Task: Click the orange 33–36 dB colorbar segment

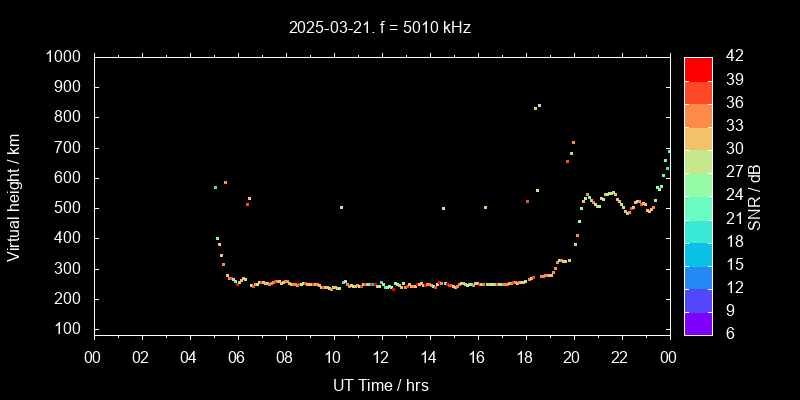Action: click(x=698, y=115)
